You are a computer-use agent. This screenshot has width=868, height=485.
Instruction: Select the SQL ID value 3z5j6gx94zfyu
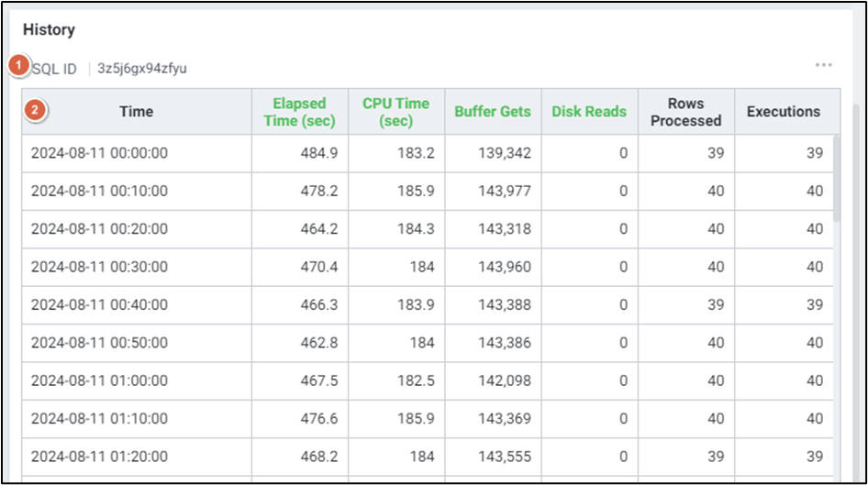142,69
